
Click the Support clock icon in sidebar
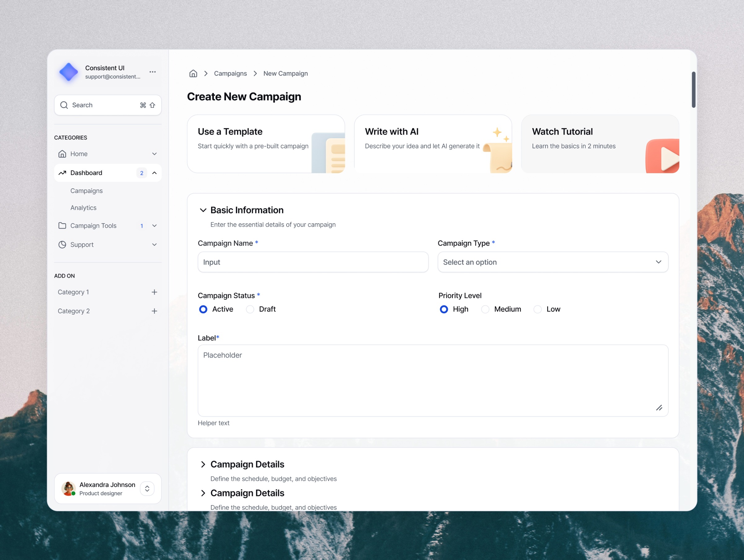tap(62, 245)
